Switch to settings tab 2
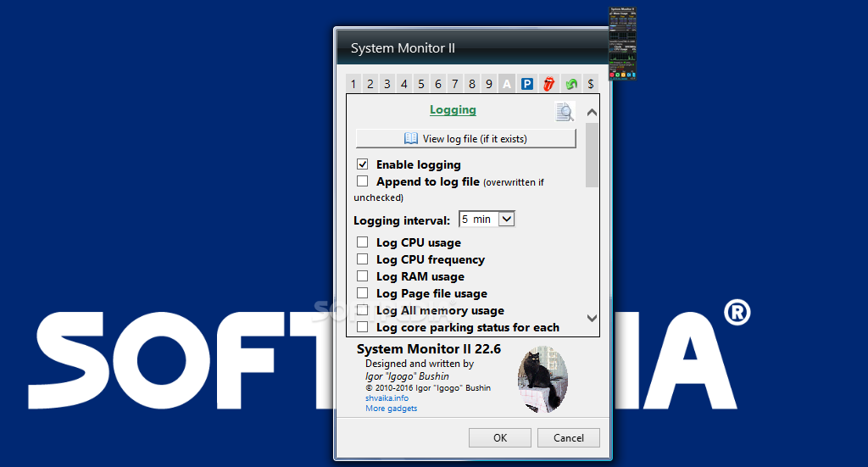This screenshot has height=467, width=868. [x=370, y=84]
